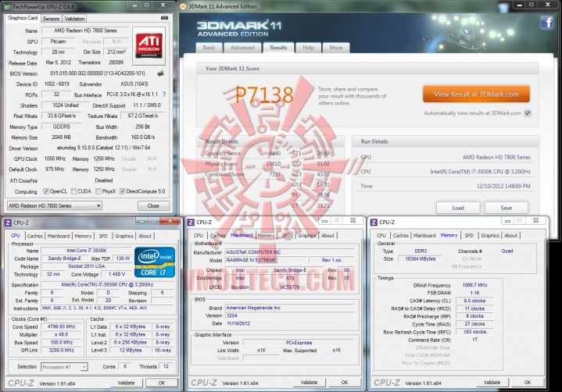Click the GPU-Z title bar app icon
This screenshot has width=562, height=392.
click(7, 6)
